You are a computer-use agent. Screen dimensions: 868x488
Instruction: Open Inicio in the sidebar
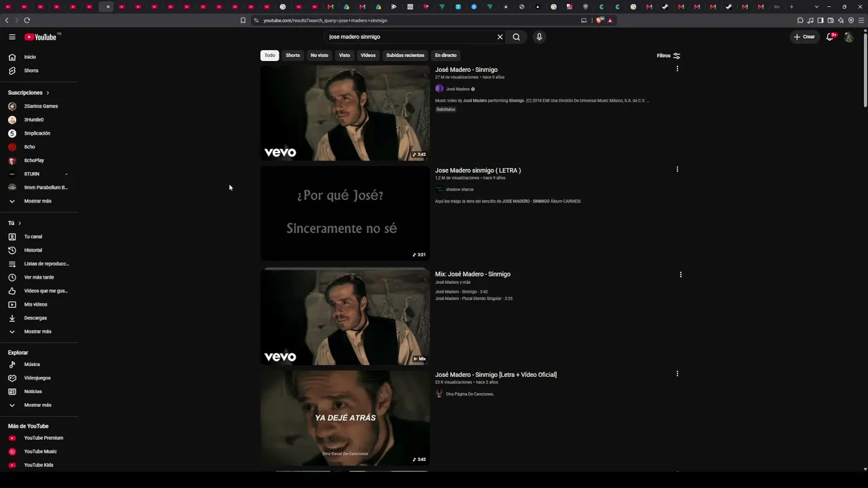(x=39, y=57)
